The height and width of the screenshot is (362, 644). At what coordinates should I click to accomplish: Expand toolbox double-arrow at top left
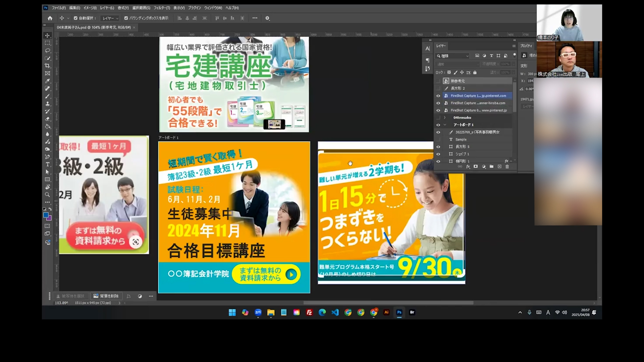tap(44, 25)
